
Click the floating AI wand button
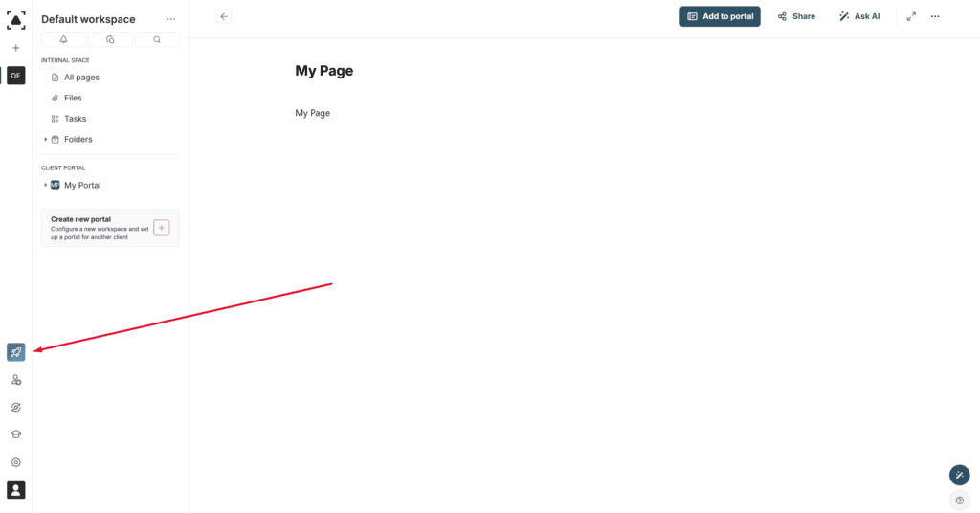(x=959, y=475)
